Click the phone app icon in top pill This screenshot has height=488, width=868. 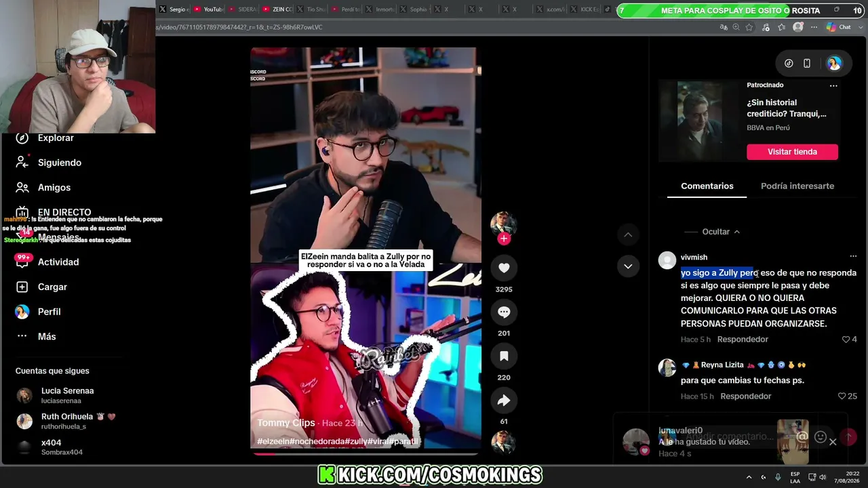pyautogui.click(x=807, y=64)
